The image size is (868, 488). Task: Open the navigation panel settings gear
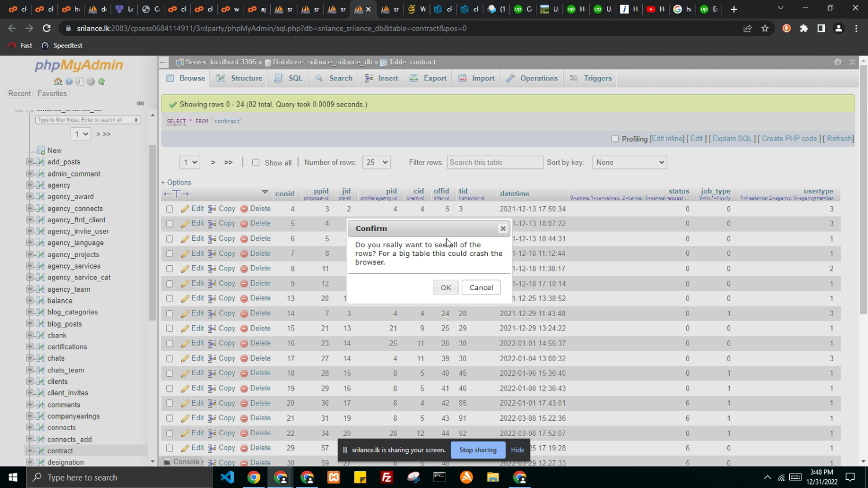click(x=91, y=82)
